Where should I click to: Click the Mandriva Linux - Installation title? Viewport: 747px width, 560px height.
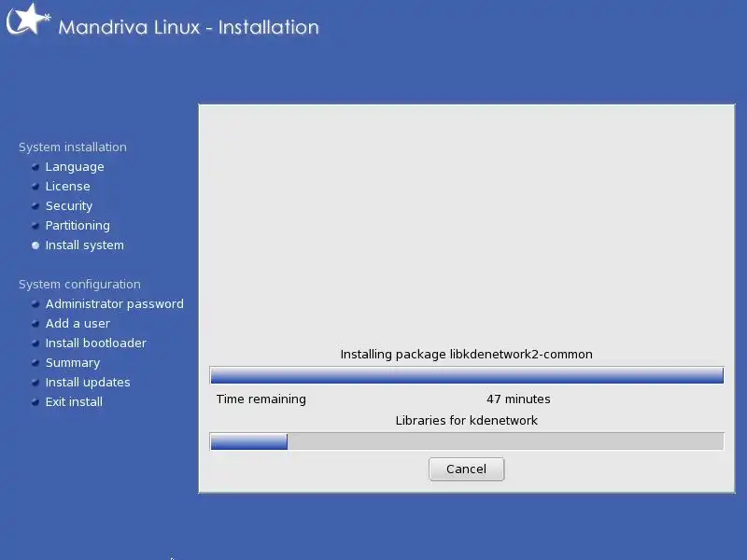tap(189, 27)
